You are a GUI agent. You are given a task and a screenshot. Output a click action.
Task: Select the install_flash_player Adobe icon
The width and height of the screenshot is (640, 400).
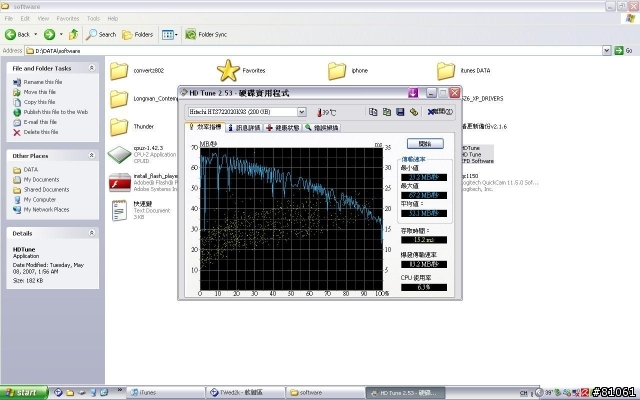click(x=120, y=182)
